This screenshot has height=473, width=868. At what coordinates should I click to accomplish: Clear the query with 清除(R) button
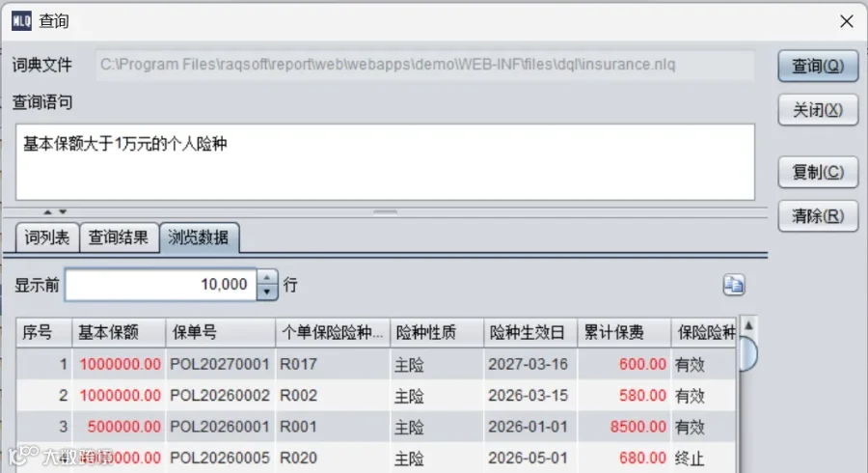818,216
